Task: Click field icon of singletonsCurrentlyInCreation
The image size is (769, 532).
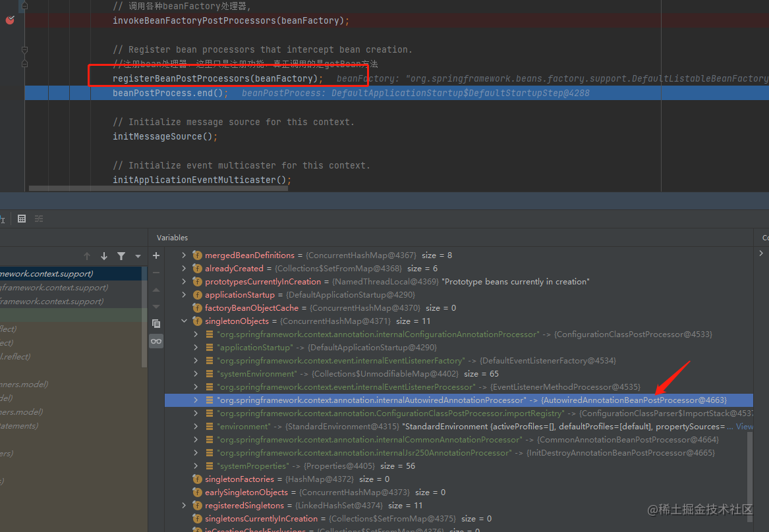Action: click(197, 519)
